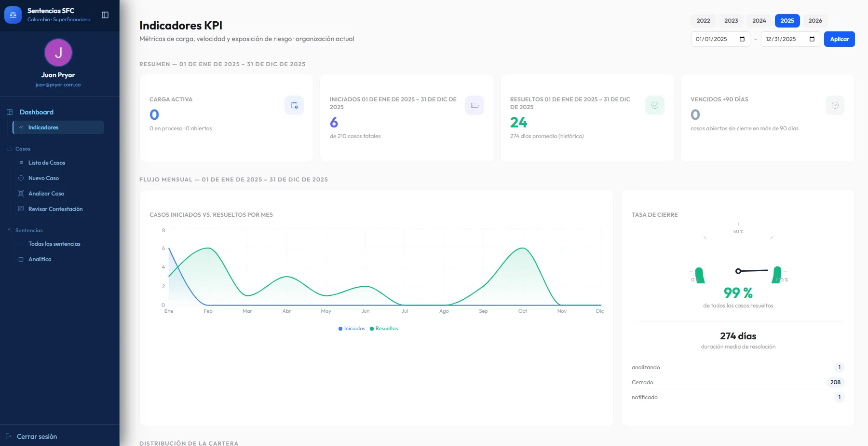
Task: Collapse the sidebar with the panel icon
Action: [105, 14]
